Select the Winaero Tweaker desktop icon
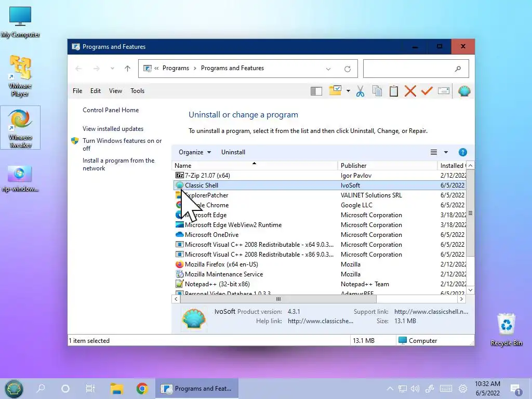This screenshot has width=532, height=399. [20, 128]
